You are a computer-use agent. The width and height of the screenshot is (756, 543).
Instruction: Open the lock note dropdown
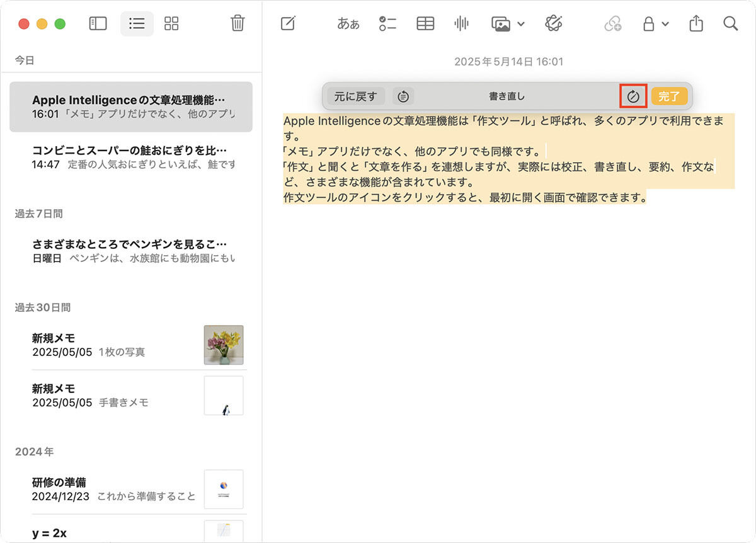tap(655, 24)
